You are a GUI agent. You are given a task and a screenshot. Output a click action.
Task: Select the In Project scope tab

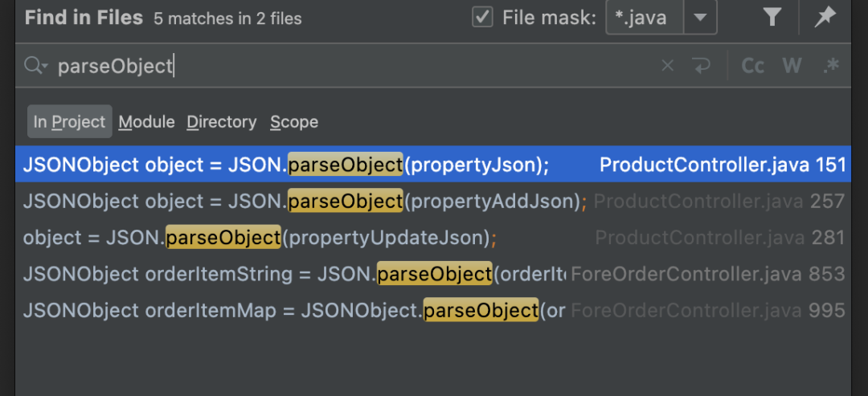[x=69, y=122]
